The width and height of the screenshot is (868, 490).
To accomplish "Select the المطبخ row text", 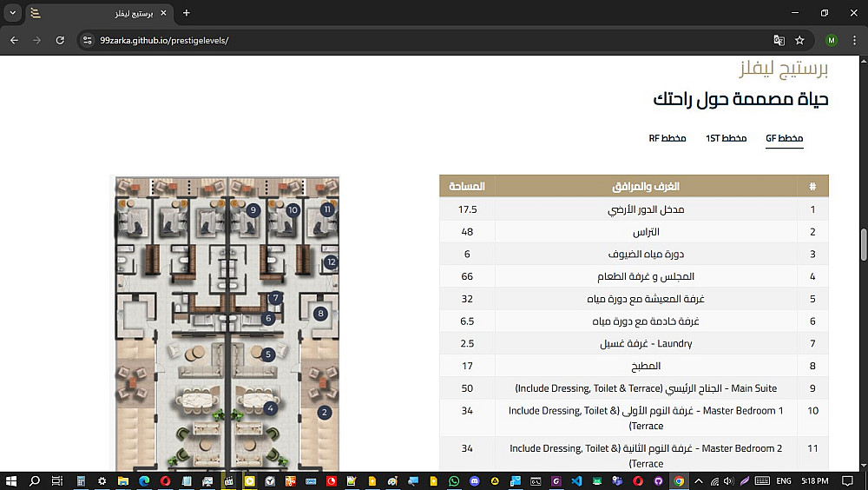I will point(646,366).
